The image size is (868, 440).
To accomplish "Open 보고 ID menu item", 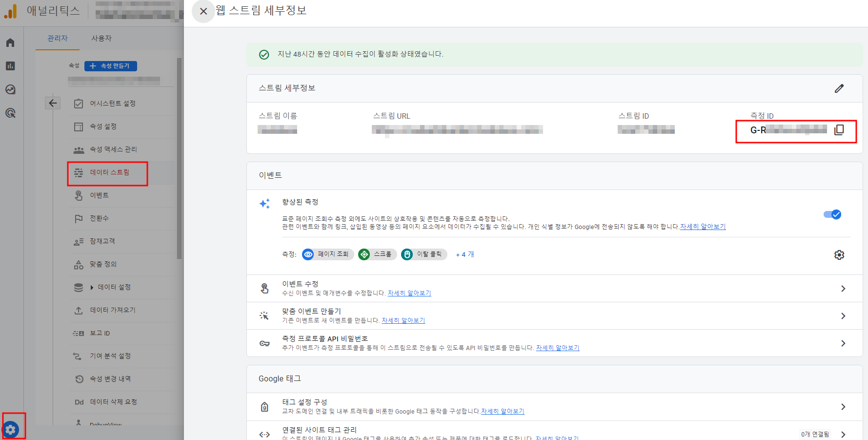I will (122, 333).
